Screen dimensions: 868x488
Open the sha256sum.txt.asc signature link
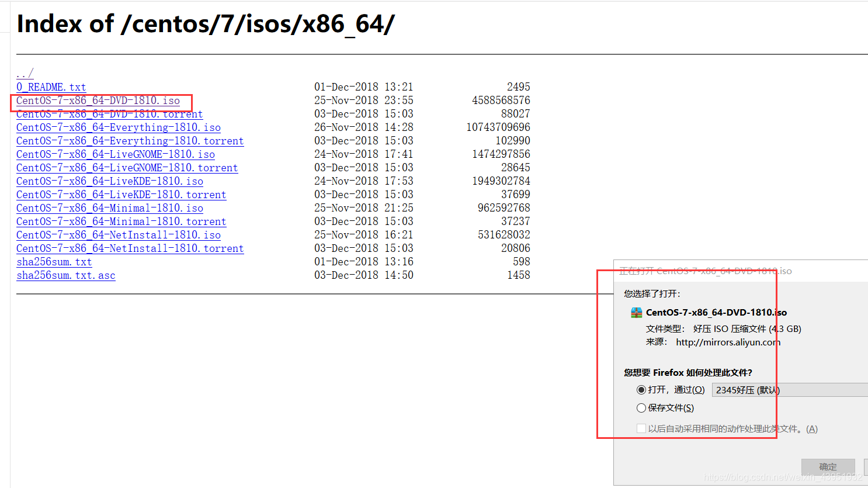[66, 275]
